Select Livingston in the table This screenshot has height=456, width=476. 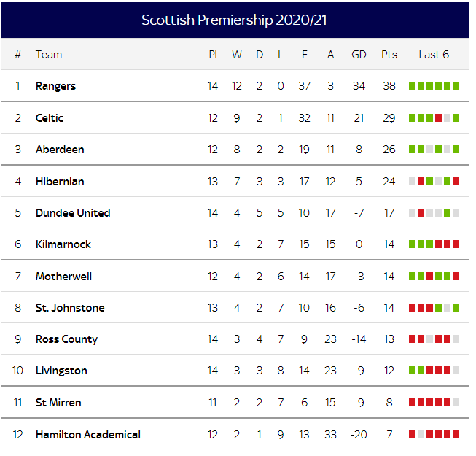(61, 371)
